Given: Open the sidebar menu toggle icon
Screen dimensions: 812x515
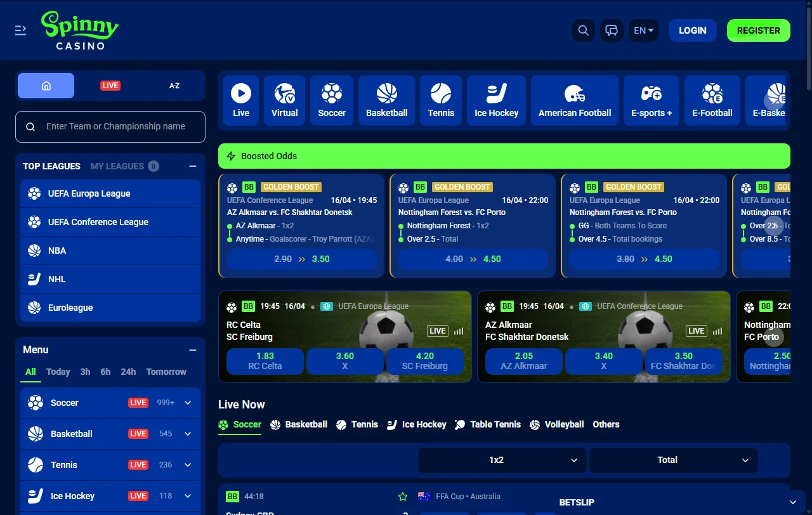Looking at the screenshot, I should click(x=20, y=30).
